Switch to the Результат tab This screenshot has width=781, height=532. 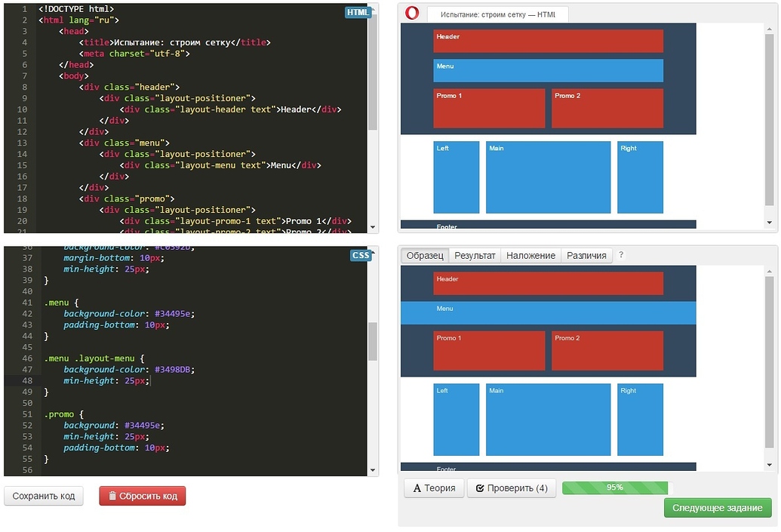coord(475,255)
